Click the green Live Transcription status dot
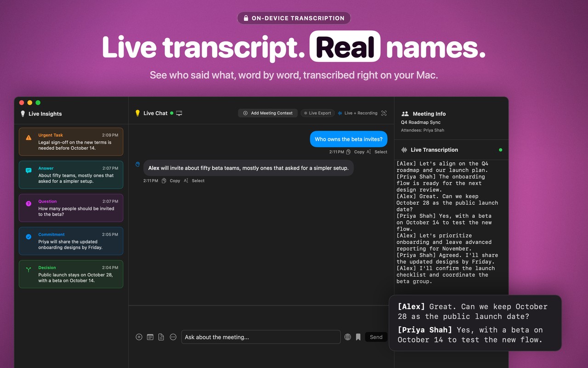The height and width of the screenshot is (368, 588). click(501, 150)
